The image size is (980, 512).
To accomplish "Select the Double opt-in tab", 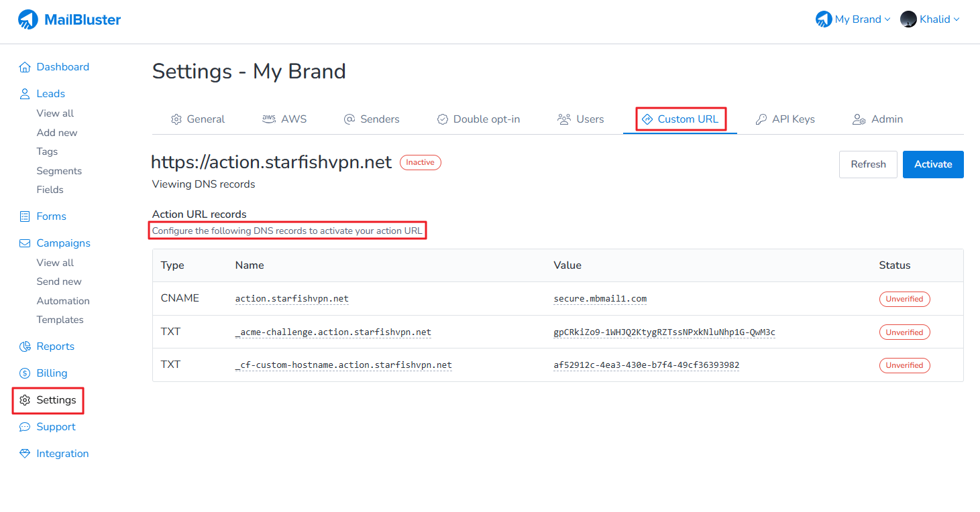I will point(478,119).
